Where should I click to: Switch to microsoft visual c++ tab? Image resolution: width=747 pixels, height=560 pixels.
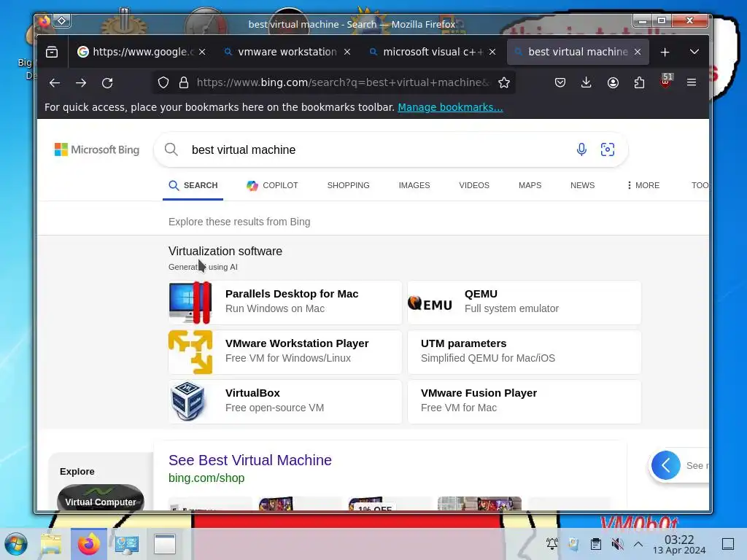432,52
